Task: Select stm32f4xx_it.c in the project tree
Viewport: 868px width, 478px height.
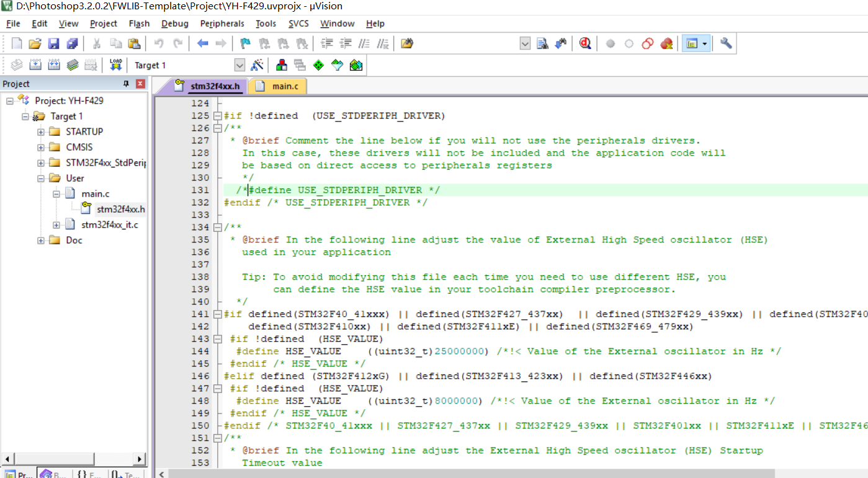Action: click(x=109, y=224)
